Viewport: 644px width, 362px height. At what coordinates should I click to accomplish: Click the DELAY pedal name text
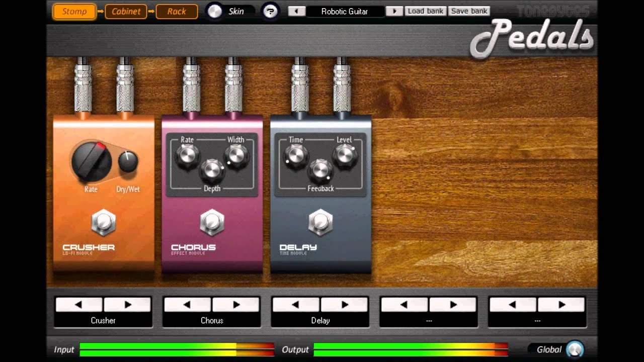[298, 247]
